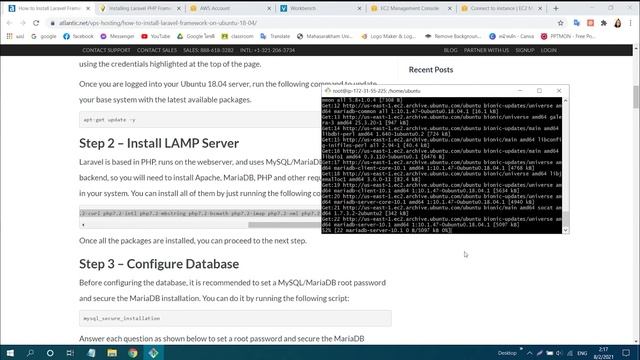Click the Step 2 – Install LAMP Server heading

tap(159, 143)
